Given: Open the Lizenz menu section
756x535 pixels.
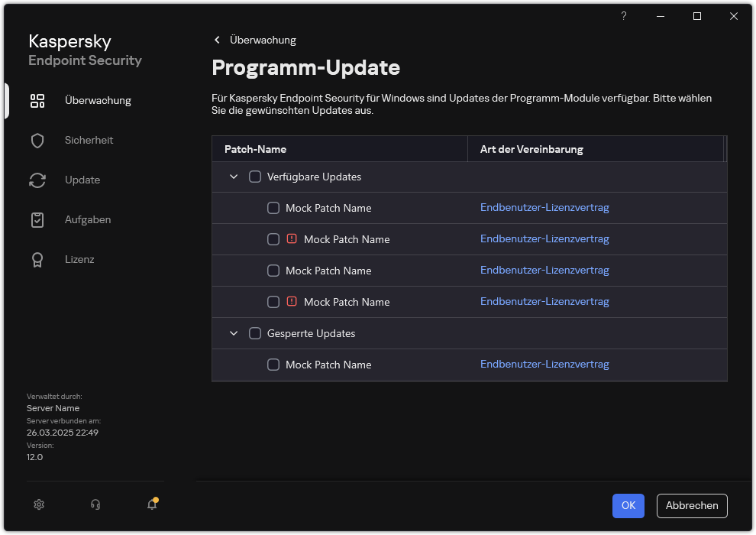Looking at the screenshot, I should tap(79, 260).
